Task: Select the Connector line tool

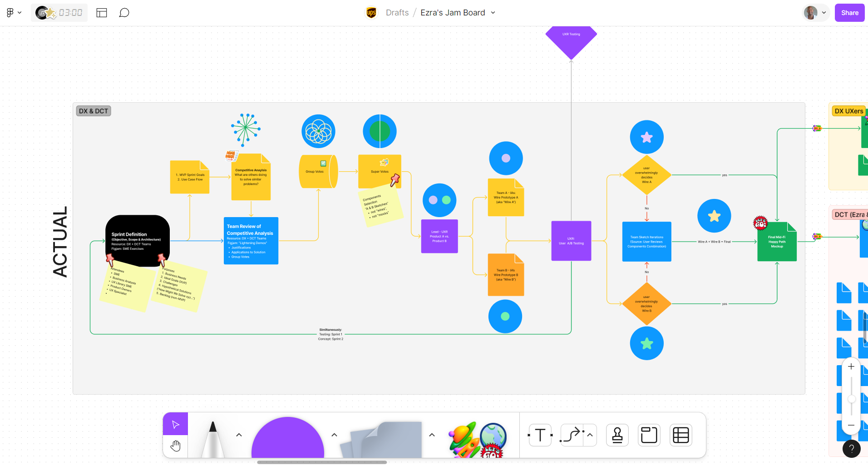Action: pyautogui.click(x=572, y=435)
